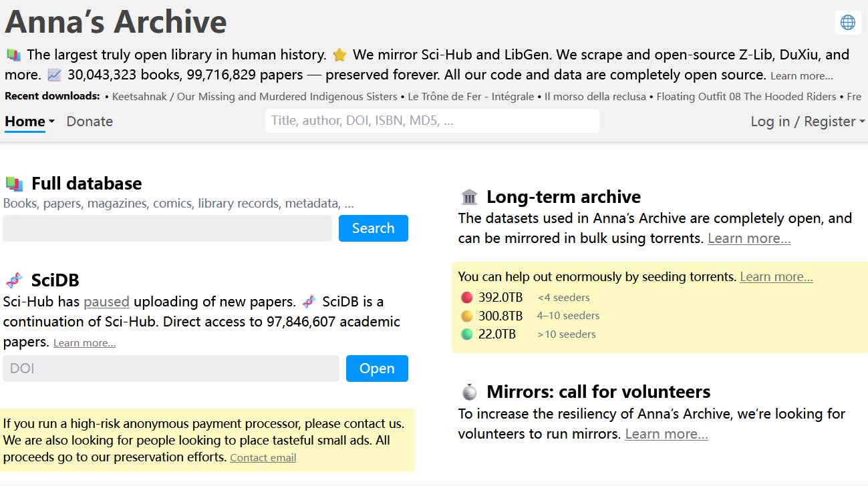Click the green dot for >10 seeders
868x486 pixels.
466,334
